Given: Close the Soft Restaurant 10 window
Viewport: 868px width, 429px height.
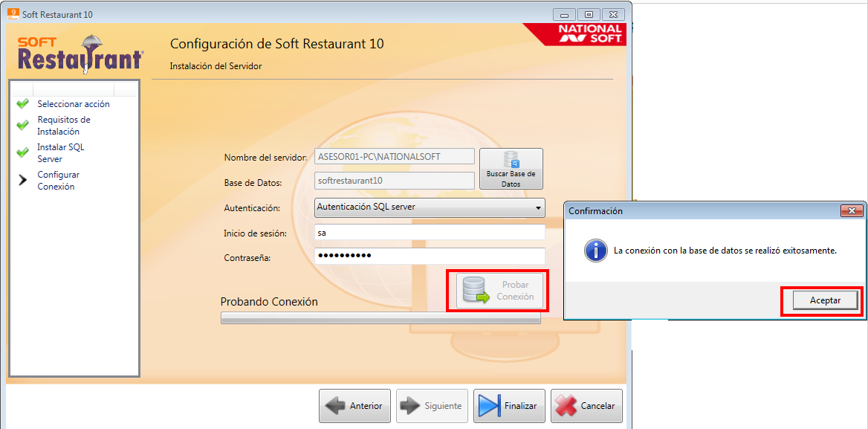Looking at the screenshot, I should [613, 14].
